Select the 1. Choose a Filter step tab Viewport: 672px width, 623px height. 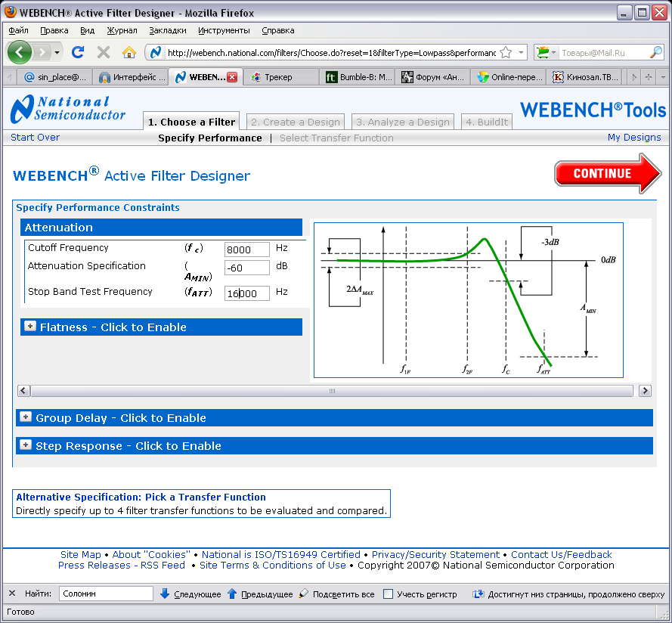point(191,122)
